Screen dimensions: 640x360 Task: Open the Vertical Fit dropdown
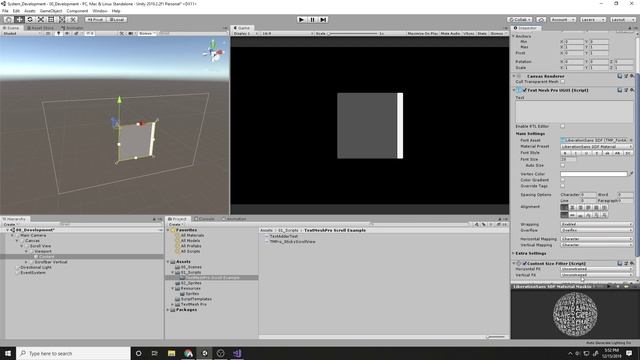click(x=597, y=275)
